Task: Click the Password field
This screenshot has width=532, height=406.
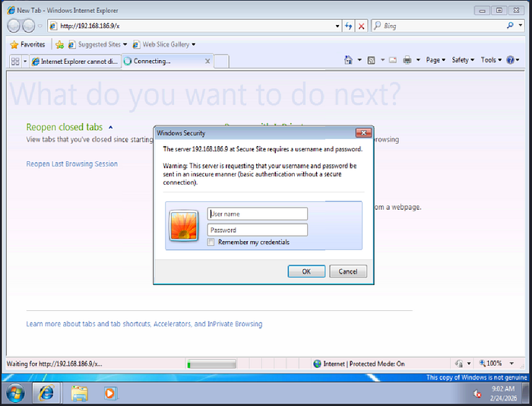Action: coord(258,230)
